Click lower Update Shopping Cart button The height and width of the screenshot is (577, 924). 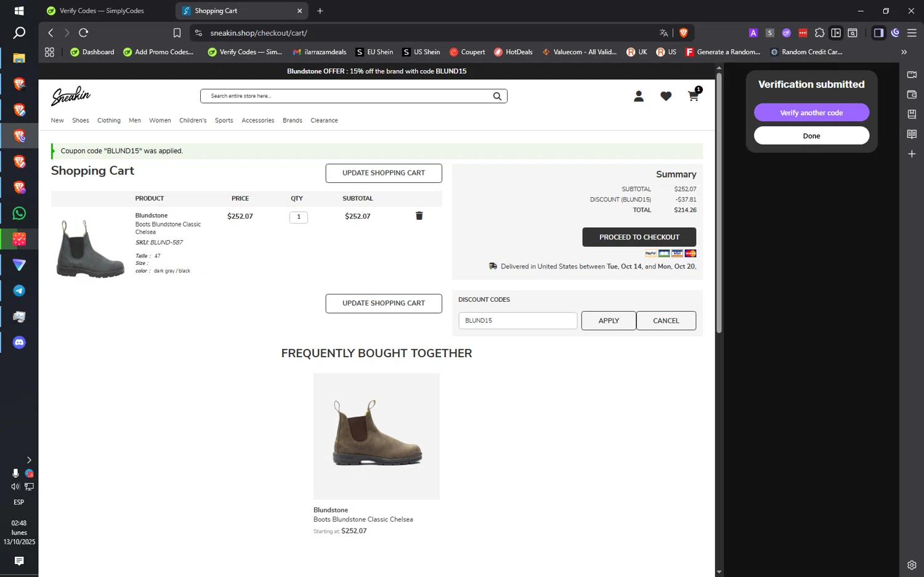[384, 304]
